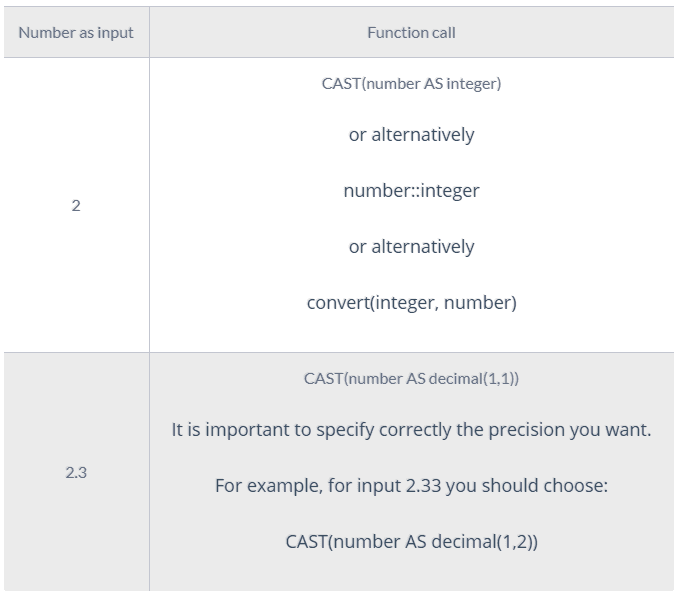Click the word "convert" in the function call
Viewport: 681px width, 602px height.
[x=336, y=303]
